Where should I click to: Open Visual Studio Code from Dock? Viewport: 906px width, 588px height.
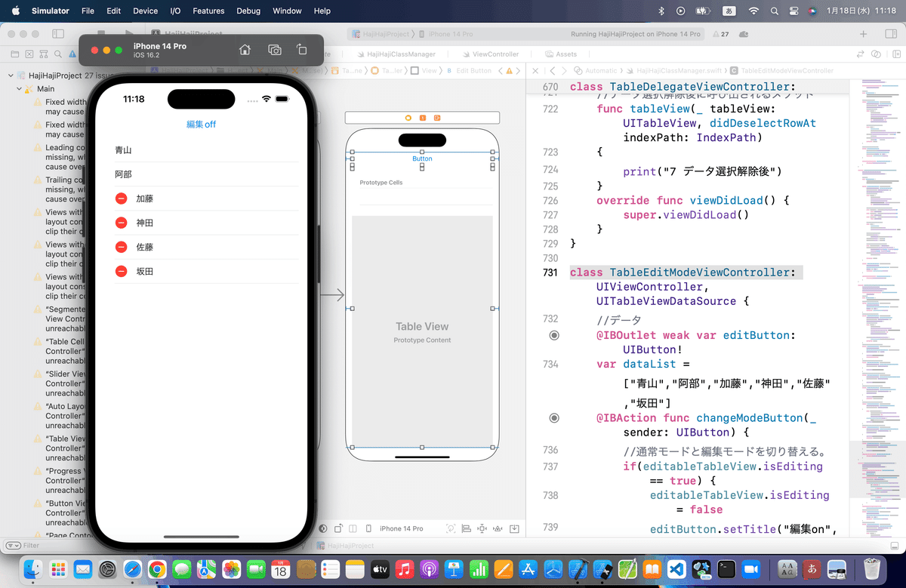(676, 568)
